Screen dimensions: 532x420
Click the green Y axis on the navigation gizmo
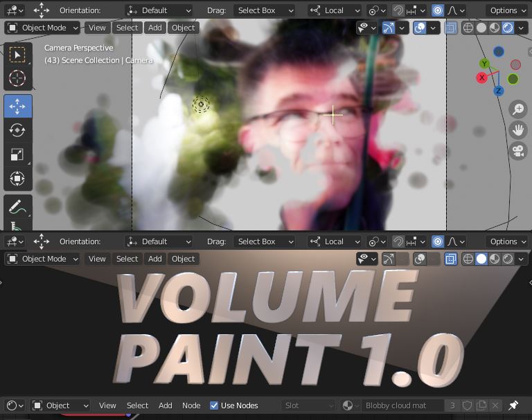484,64
